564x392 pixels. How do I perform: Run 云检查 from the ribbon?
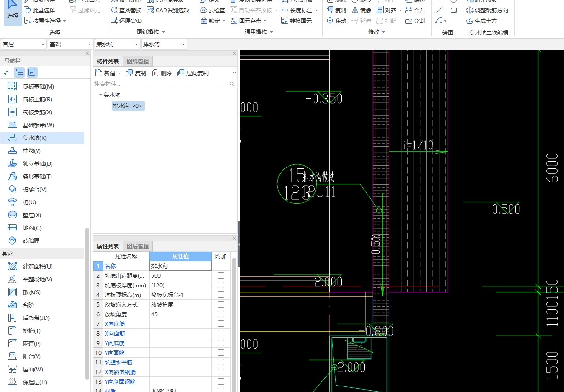pos(213,10)
